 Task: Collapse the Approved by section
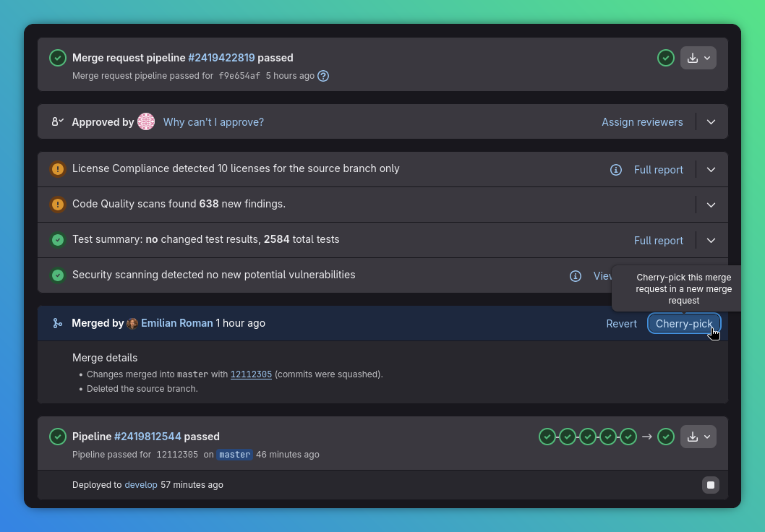711,121
